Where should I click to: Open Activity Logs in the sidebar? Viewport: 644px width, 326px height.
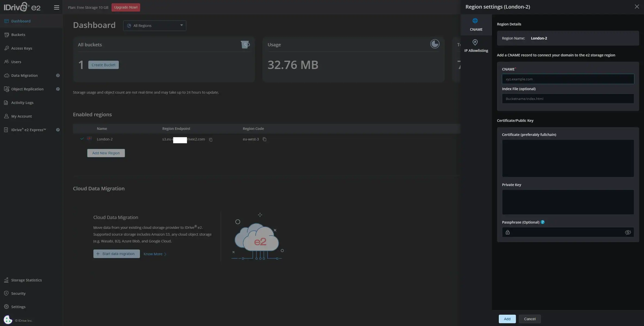[31, 103]
